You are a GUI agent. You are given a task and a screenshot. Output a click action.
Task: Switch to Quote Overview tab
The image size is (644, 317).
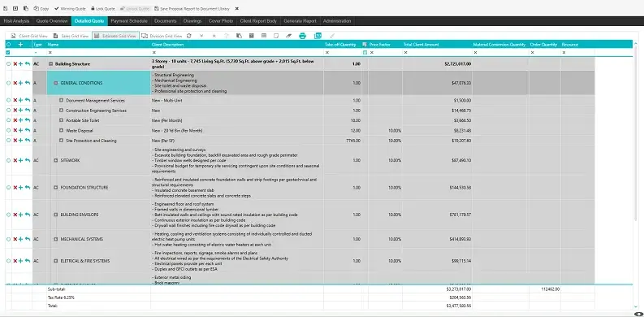pyautogui.click(x=52, y=21)
